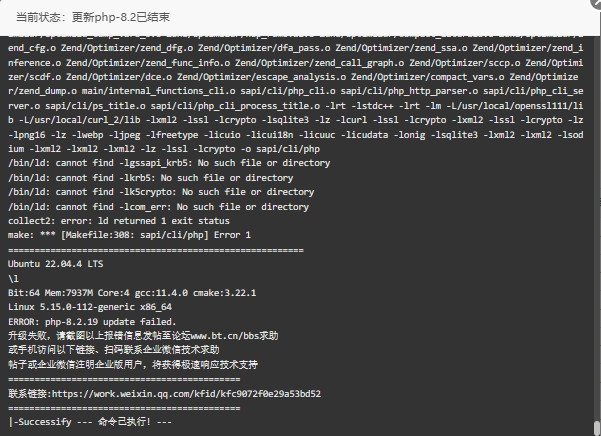Click the status title 更新php-8.2已结束
Screen dimensions: 601x436
pos(121,17)
